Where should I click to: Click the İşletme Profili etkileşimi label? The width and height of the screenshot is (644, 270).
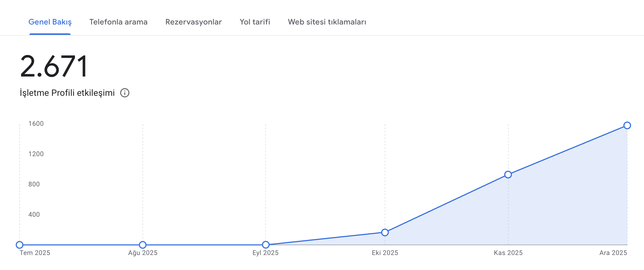click(x=67, y=93)
